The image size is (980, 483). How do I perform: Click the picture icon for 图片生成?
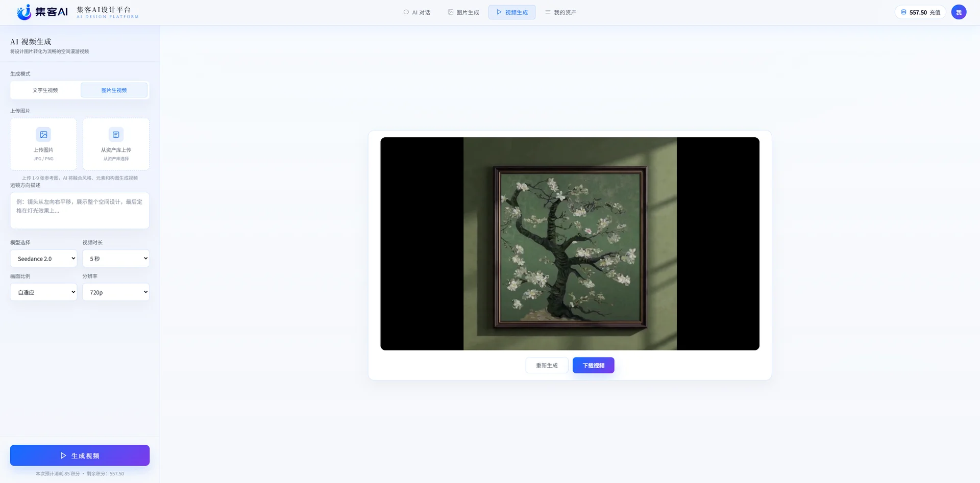[451, 12]
